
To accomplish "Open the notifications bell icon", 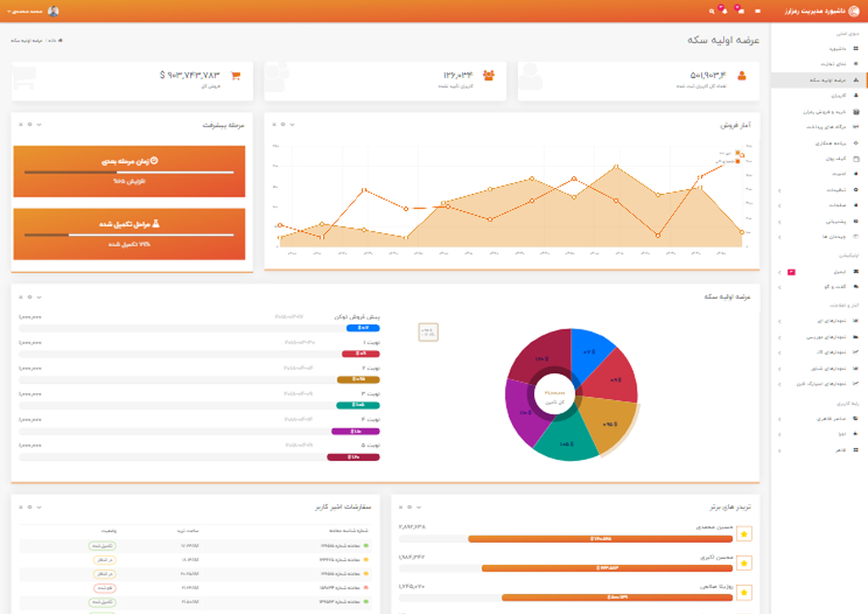I will tap(724, 11).
